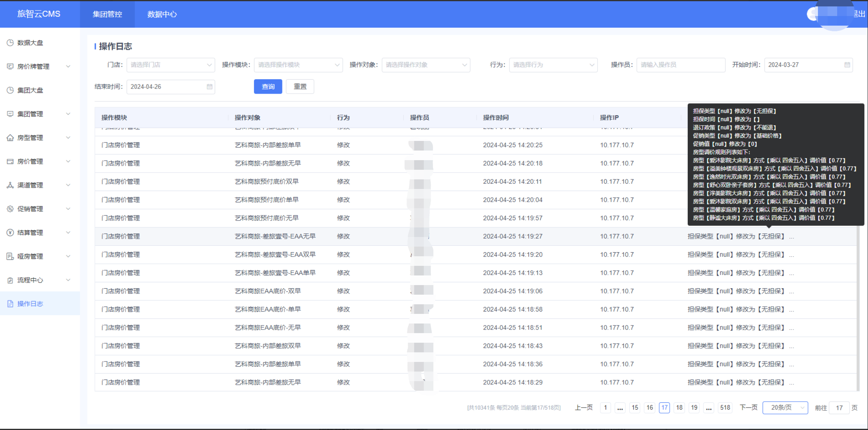This screenshot has width=868, height=430.
Task: Click the 促销管理 sidebar icon
Action: 10,209
